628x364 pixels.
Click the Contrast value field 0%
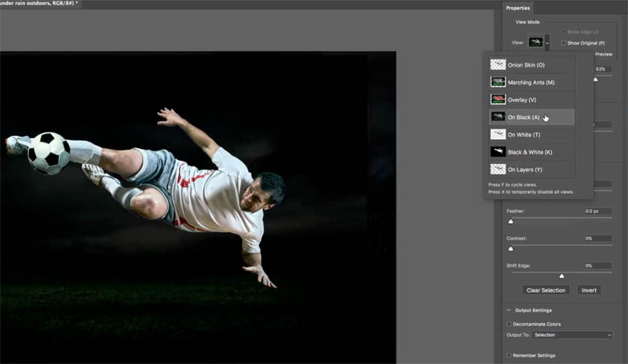[597, 238]
